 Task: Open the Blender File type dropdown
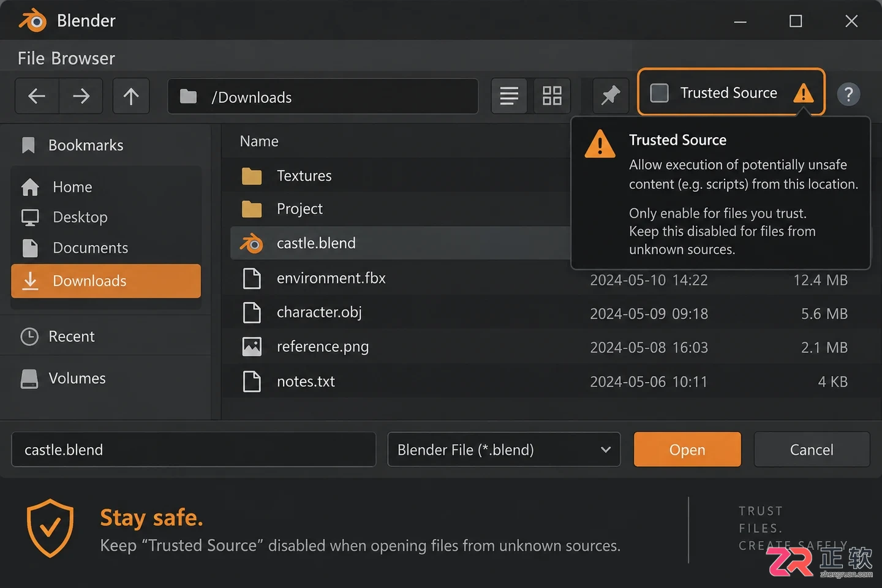504,450
